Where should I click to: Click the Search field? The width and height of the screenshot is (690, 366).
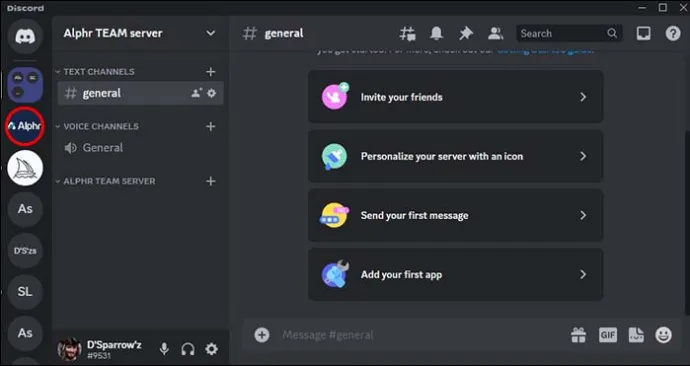569,33
